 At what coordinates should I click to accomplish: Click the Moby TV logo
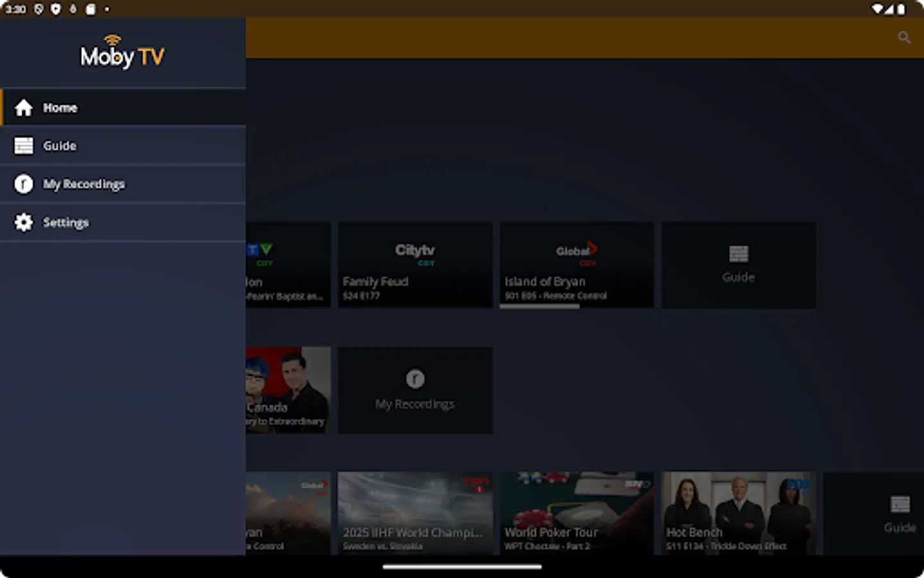click(122, 51)
